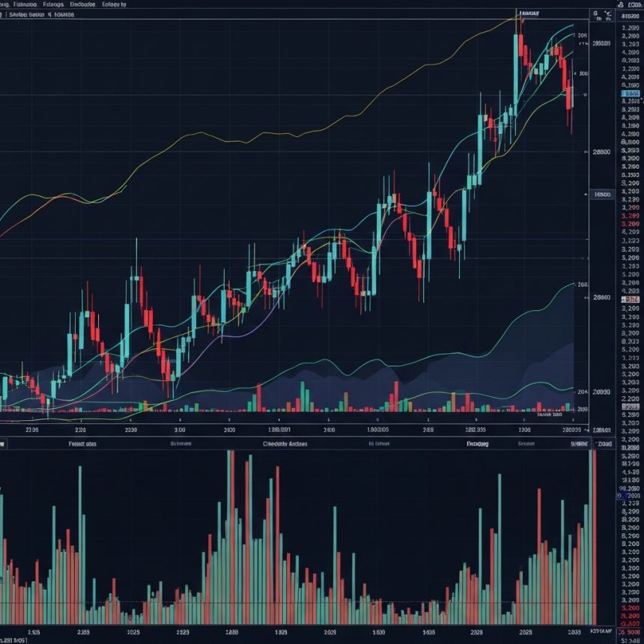Select the 16500 price marker box on axis

[x=601, y=194]
